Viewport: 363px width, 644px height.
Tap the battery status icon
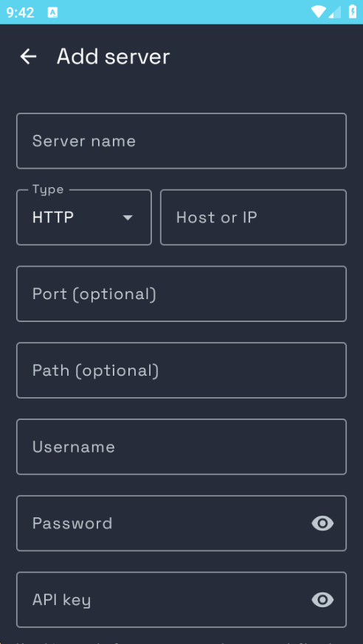click(x=353, y=12)
